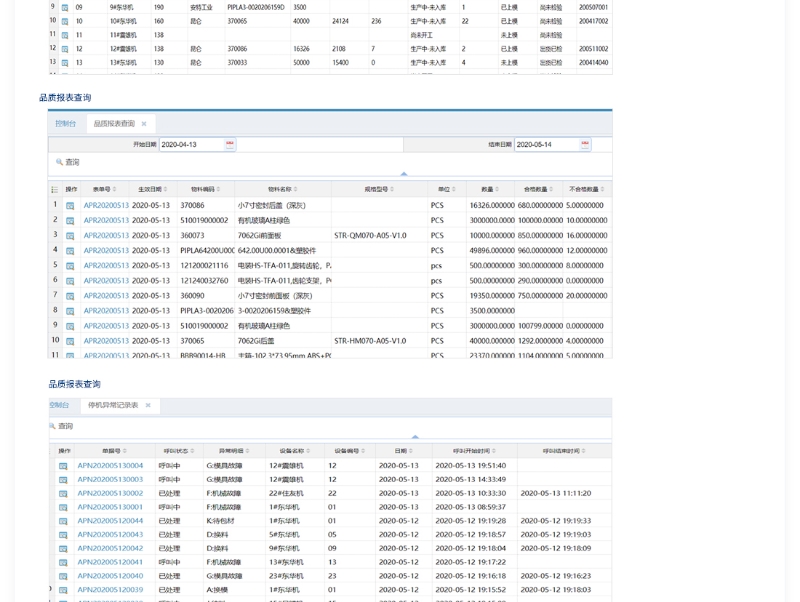Open the operation icon for APN202005130002
Screen dimensions: 800x602
pyautogui.click(x=63, y=493)
